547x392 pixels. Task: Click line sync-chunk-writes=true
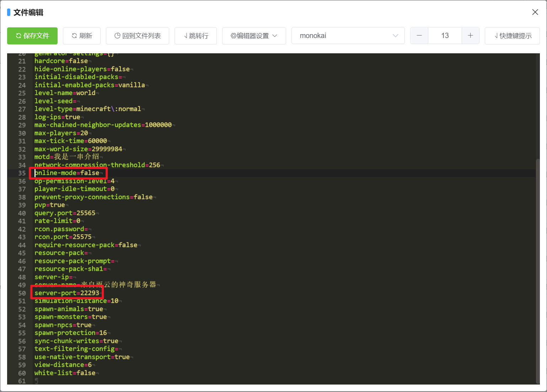click(76, 341)
